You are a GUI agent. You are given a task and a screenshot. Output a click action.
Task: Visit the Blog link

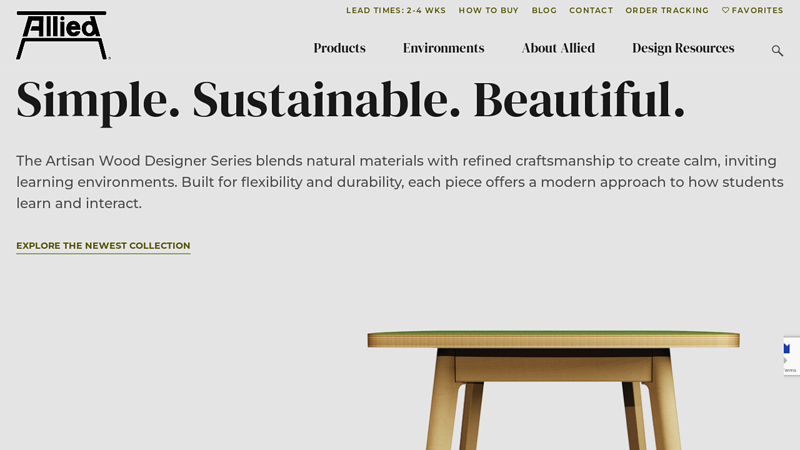(544, 10)
